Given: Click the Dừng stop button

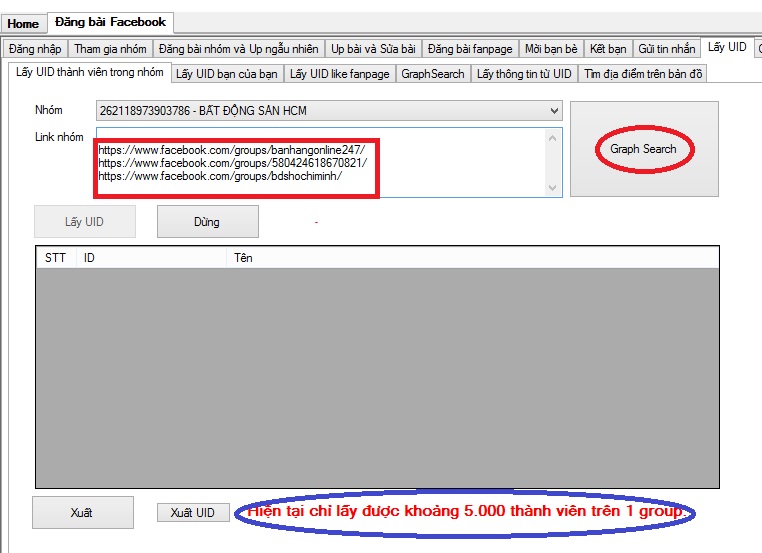Looking at the screenshot, I should 208,222.
